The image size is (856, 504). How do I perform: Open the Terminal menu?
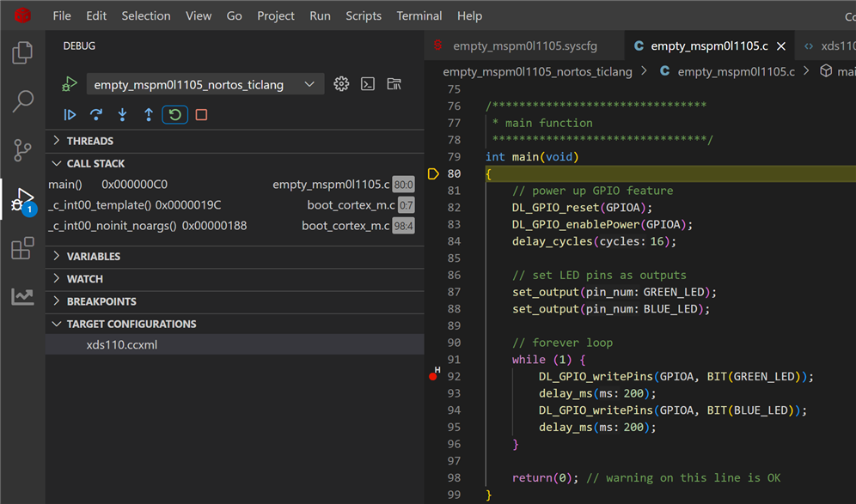pos(419,15)
